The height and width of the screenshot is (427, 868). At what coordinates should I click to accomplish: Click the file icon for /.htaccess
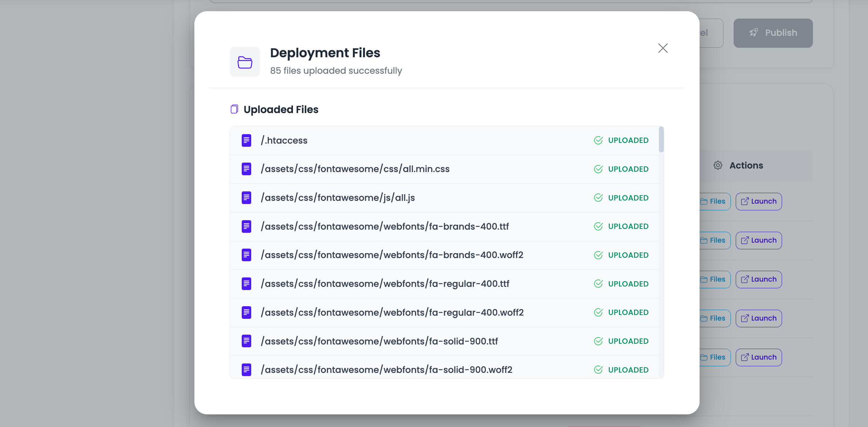click(246, 140)
